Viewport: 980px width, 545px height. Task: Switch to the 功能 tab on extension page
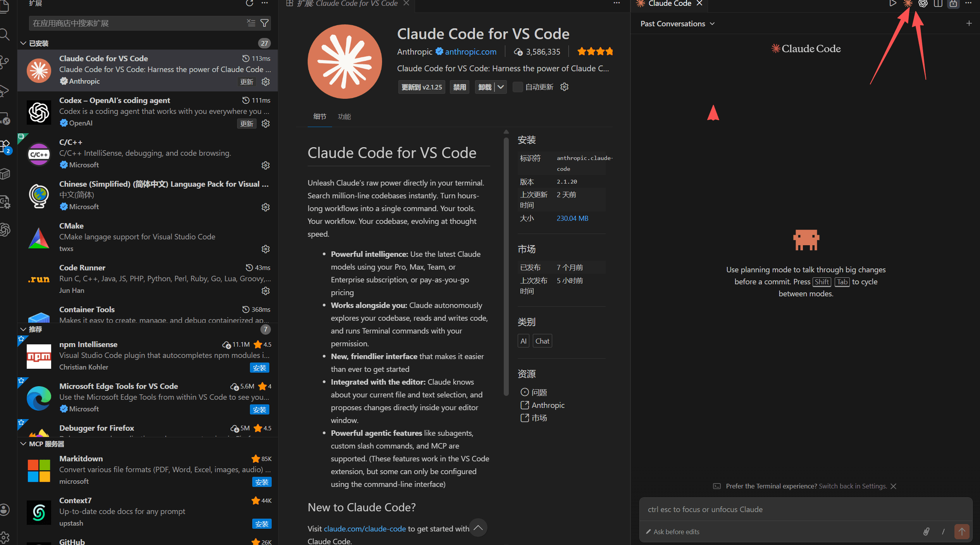344,116
